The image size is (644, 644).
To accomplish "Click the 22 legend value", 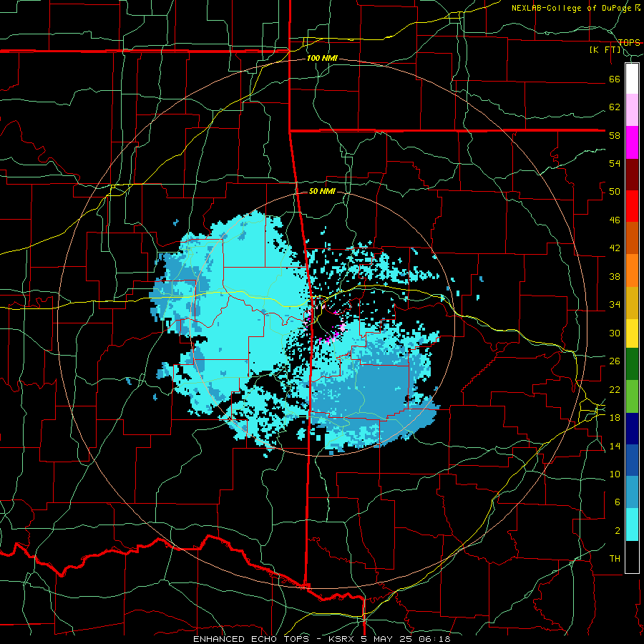I will 615,389.
